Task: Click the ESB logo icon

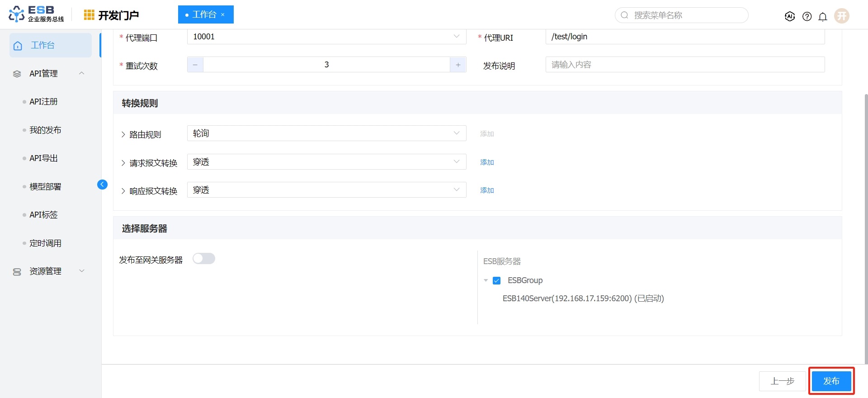Action: click(17, 14)
